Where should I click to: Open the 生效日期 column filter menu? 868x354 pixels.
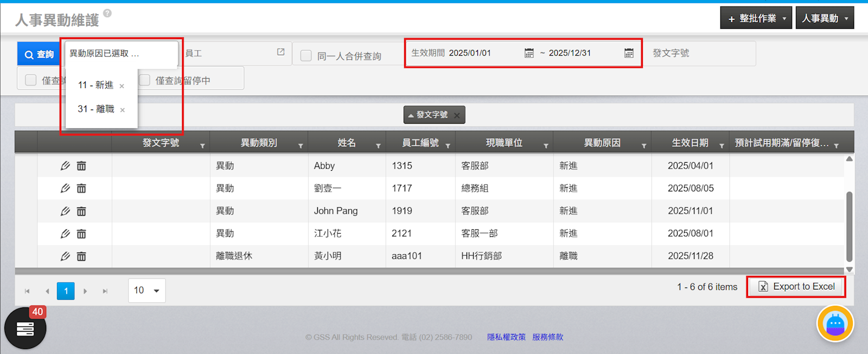(x=722, y=146)
